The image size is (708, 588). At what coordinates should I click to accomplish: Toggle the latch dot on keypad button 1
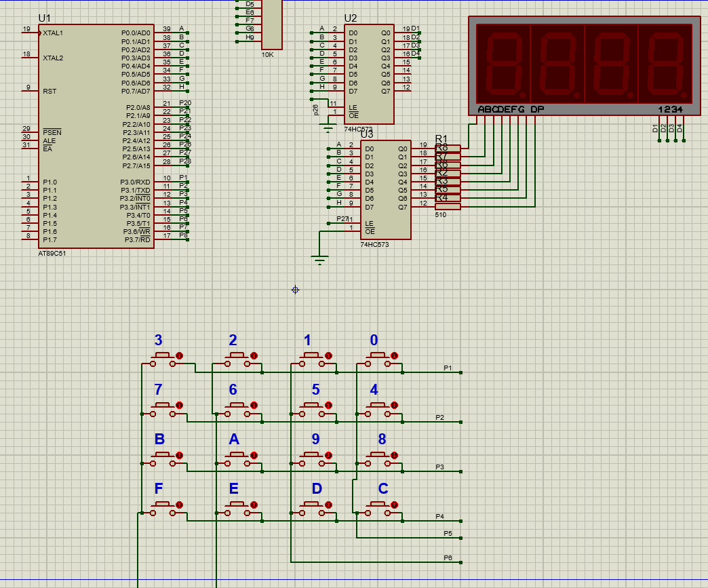[x=328, y=356]
